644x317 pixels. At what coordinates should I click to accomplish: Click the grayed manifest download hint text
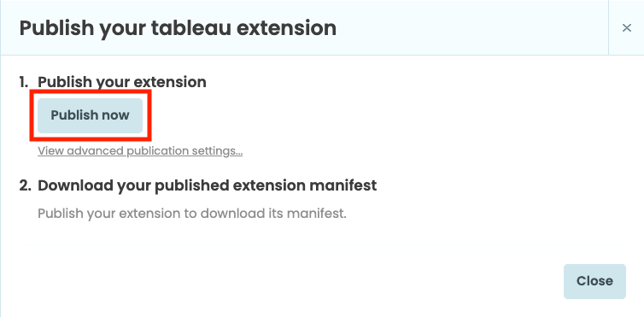point(192,214)
